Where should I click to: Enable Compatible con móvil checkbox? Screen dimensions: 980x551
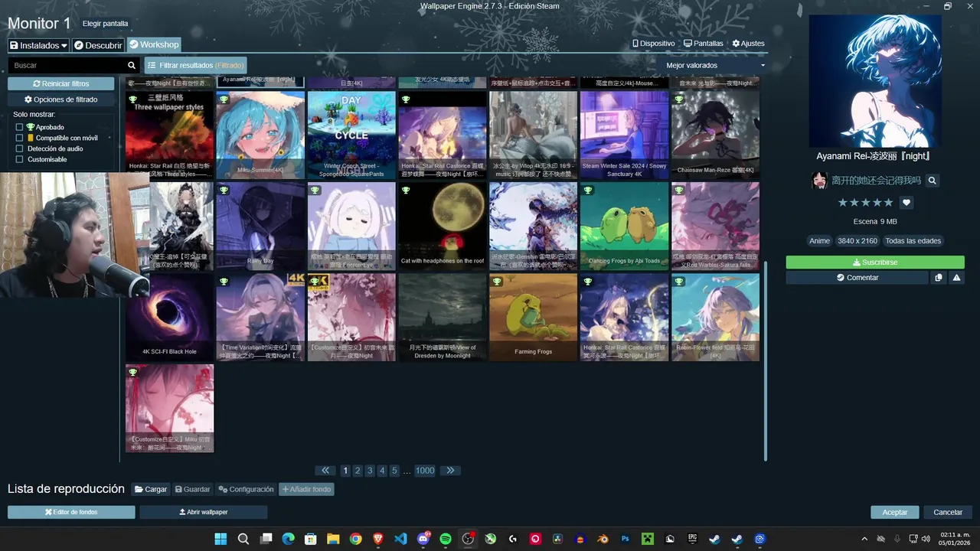[20, 138]
